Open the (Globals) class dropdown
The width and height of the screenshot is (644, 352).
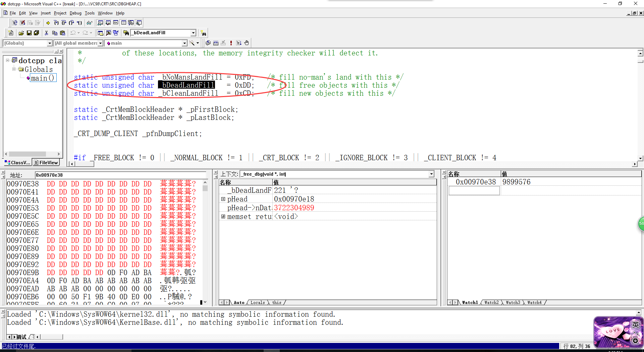pyautogui.click(x=50, y=43)
